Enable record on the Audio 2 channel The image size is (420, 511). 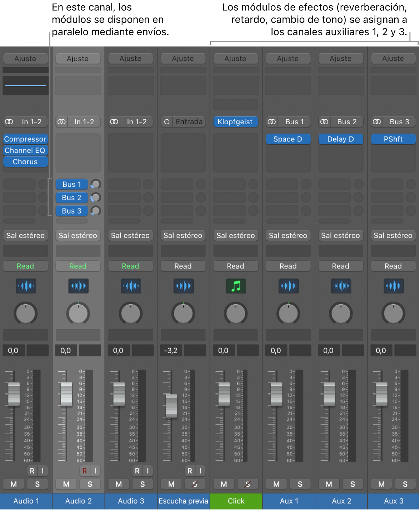(85, 471)
